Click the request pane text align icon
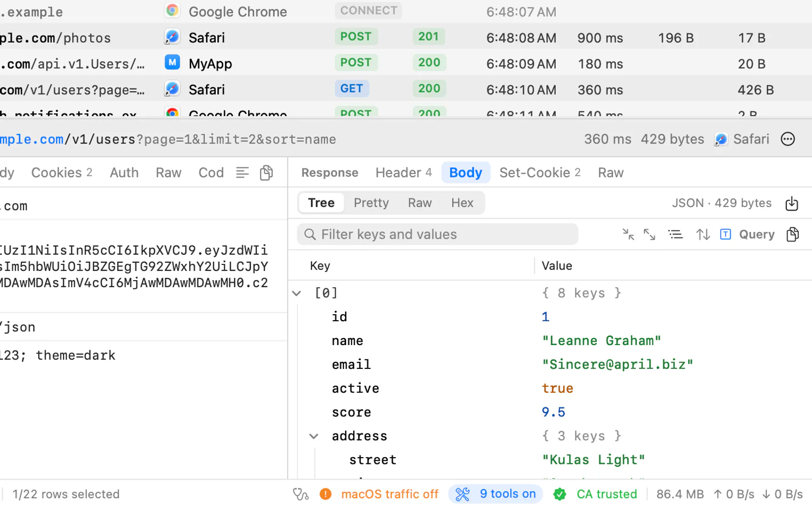This screenshot has width=812, height=508. (x=243, y=173)
